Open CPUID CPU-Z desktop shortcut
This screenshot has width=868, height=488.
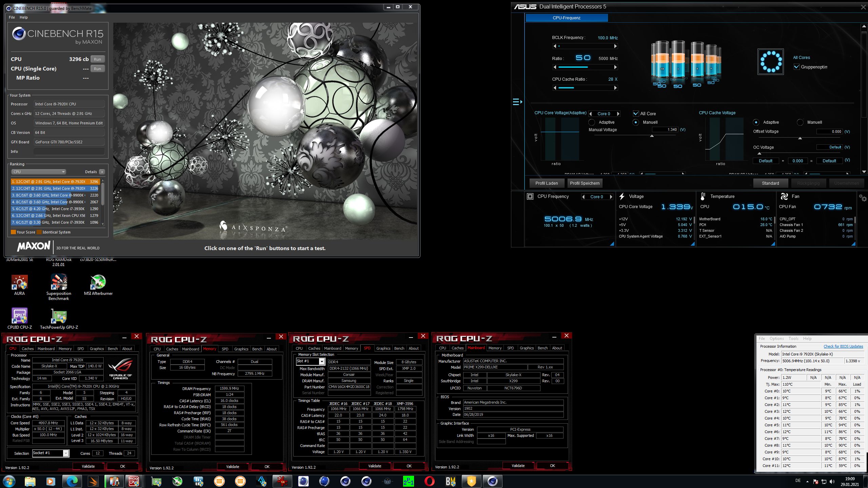pyautogui.click(x=20, y=319)
